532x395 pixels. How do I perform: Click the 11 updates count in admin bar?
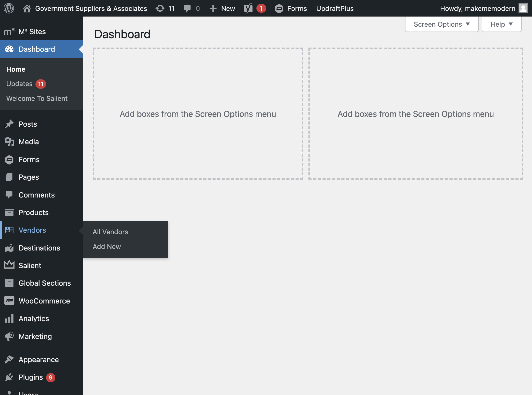171,9
